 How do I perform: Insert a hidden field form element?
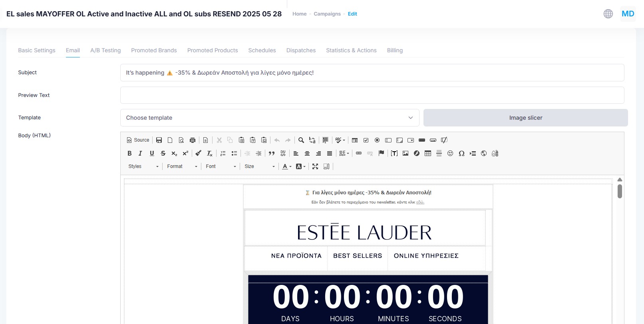tap(444, 140)
